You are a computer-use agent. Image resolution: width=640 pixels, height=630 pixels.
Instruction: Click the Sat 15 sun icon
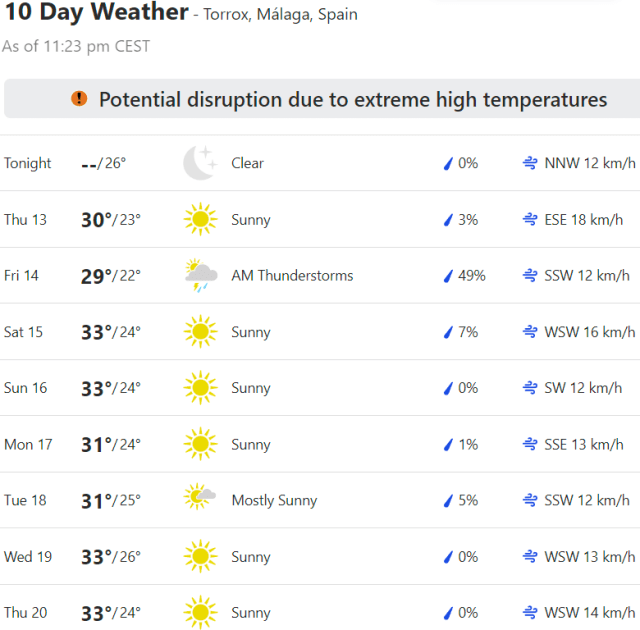click(199, 332)
